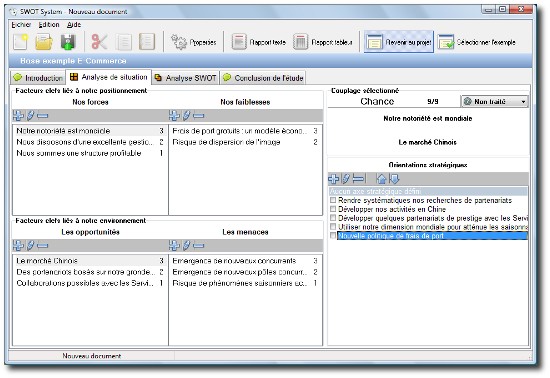The width and height of the screenshot is (550, 378).
Task: Select 'Des partenariats basés sur notre grande' row
Action: point(90,272)
